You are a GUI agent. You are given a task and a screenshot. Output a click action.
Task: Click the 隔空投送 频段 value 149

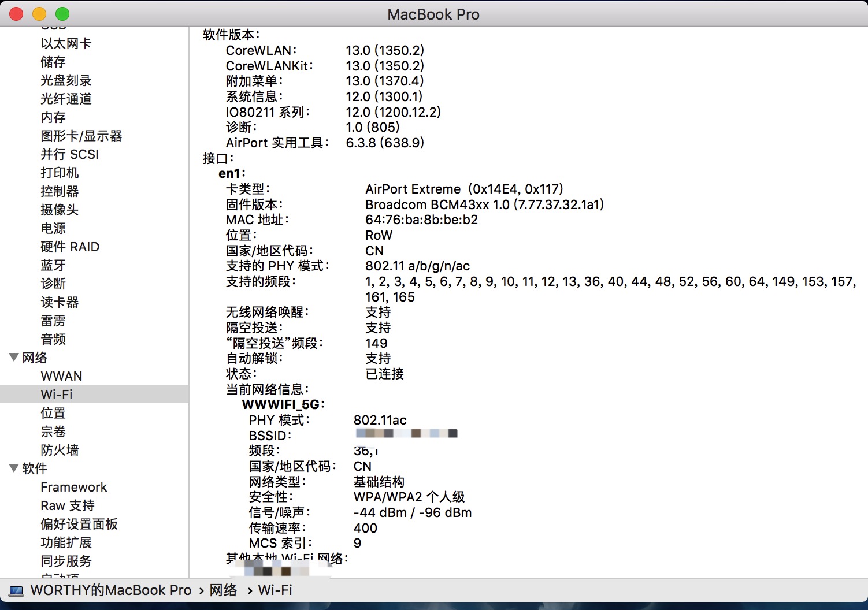pyautogui.click(x=376, y=343)
